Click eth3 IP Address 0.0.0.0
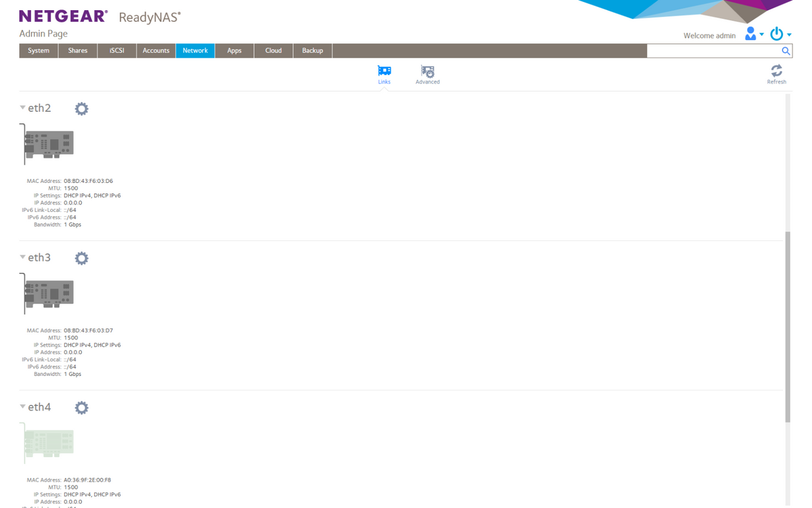812x508 pixels. [x=73, y=352]
